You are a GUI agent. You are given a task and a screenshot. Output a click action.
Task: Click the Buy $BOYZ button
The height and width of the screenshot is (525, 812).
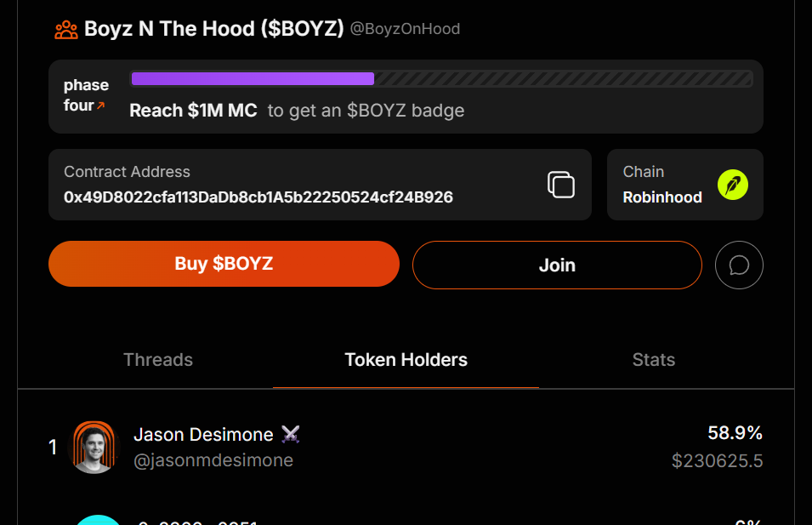224,264
